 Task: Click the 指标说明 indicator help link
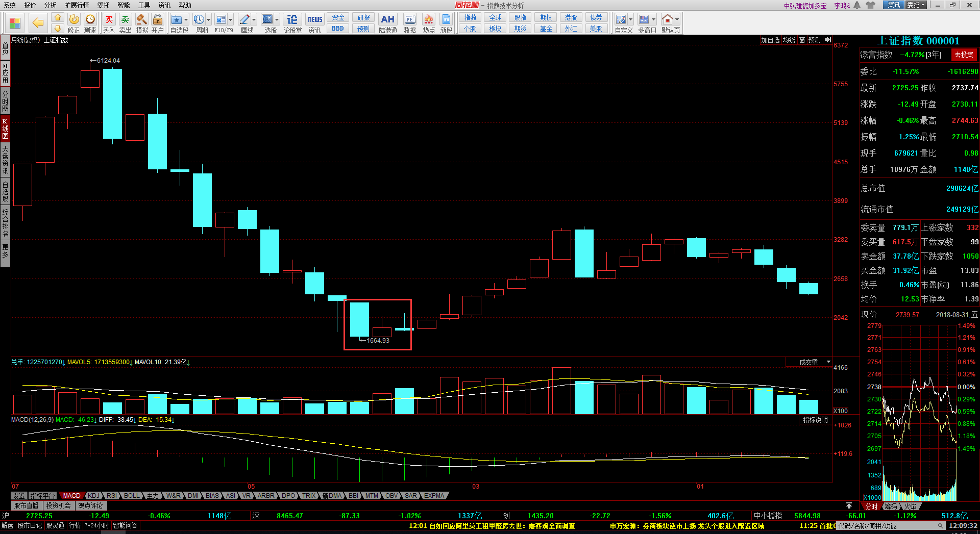[815, 420]
